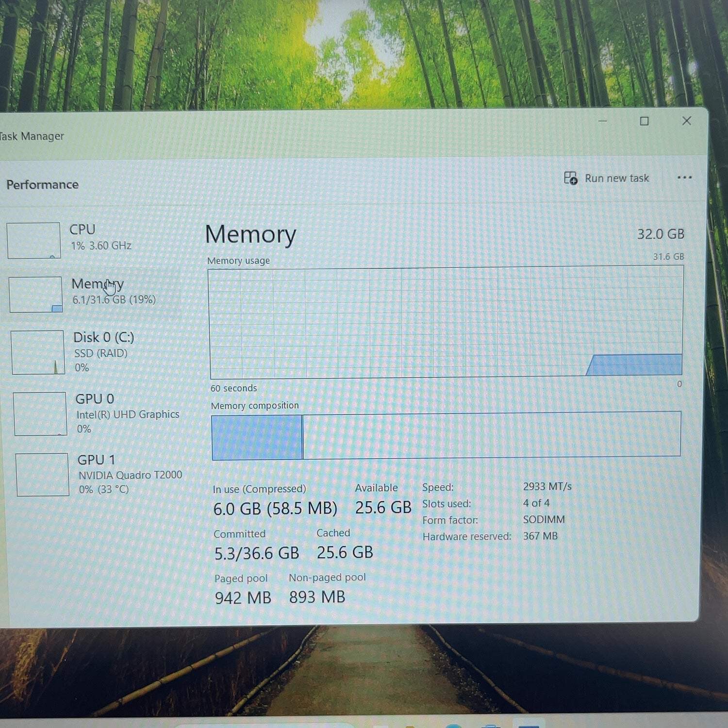Click the Committed value 5.3/36.6 GB
Viewport: 728px width, 728px height.
[257, 553]
